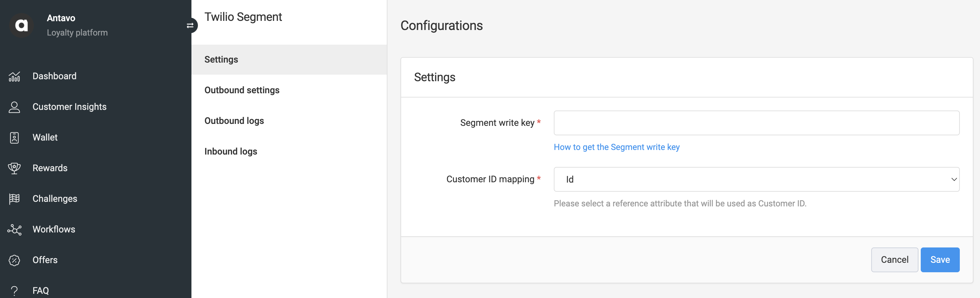Select the Challenges flag icon
The height and width of the screenshot is (298, 980).
coord(14,198)
